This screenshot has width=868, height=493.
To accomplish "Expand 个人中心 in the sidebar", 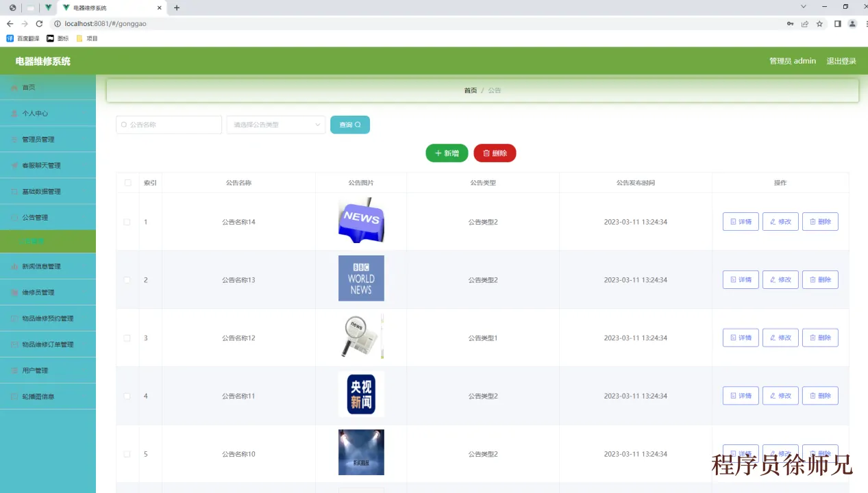I will [48, 114].
